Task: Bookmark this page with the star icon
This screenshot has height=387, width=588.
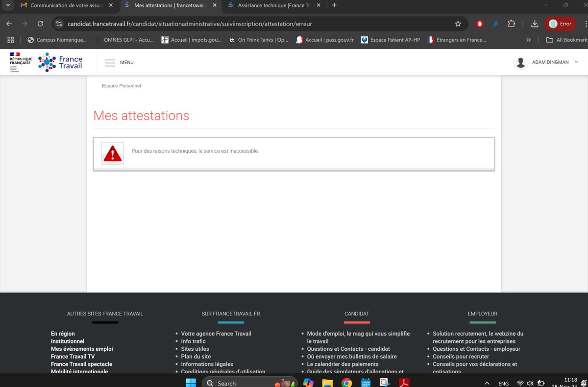Action: tap(458, 24)
